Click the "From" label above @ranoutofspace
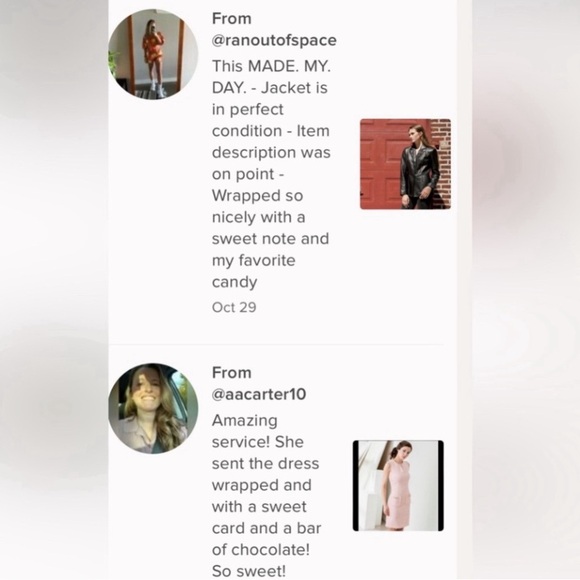Screen dimensions: 580x580 pyautogui.click(x=232, y=18)
